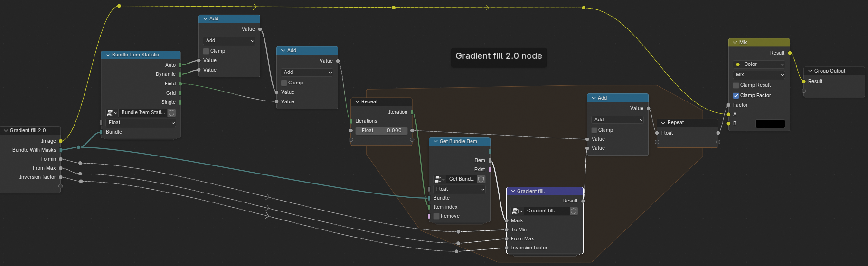This screenshot has width=868, height=266.
Task: Collapse the Group Output node
Action: pos(810,71)
